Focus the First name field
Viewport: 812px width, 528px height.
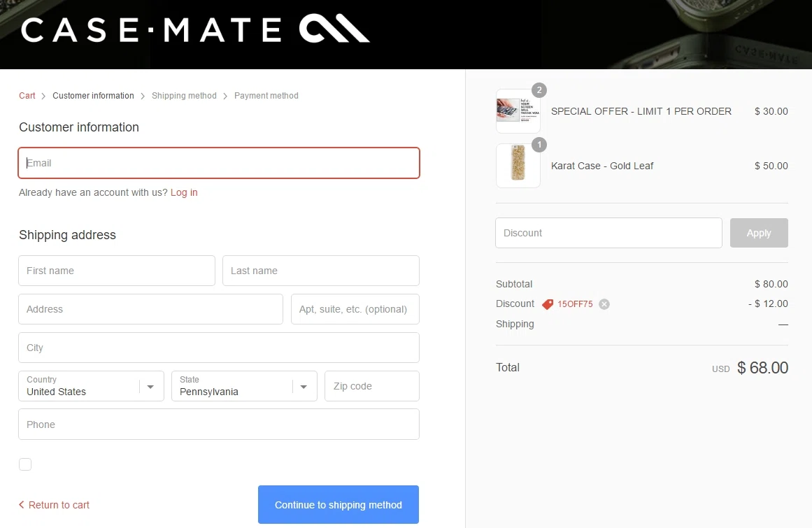point(117,271)
